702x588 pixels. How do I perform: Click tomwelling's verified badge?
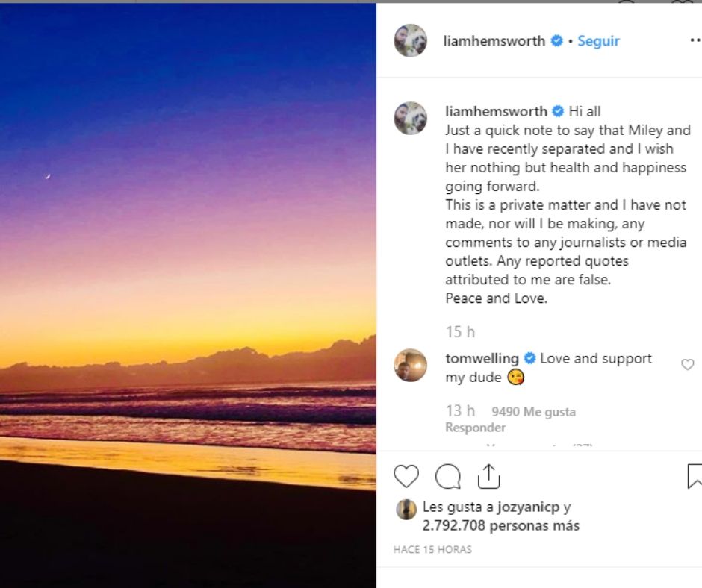tap(530, 359)
